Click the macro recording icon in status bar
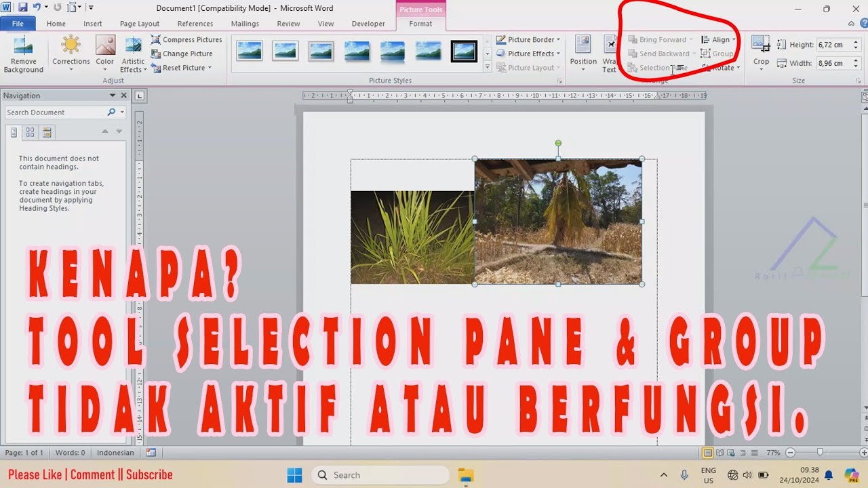The height and width of the screenshot is (488, 868). click(151, 453)
